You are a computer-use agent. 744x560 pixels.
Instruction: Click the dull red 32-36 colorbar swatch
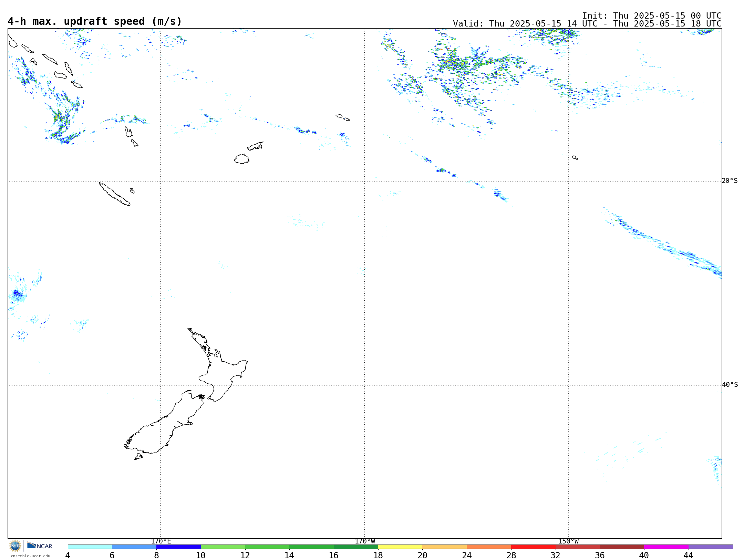(578, 547)
